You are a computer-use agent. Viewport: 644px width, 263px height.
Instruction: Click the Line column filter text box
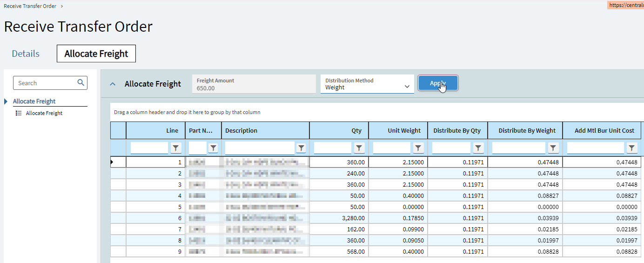click(x=149, y=148)
